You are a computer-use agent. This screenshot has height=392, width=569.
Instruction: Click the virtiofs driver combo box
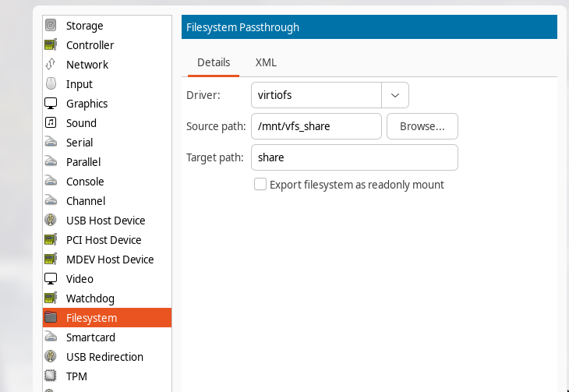pos(316,95)
